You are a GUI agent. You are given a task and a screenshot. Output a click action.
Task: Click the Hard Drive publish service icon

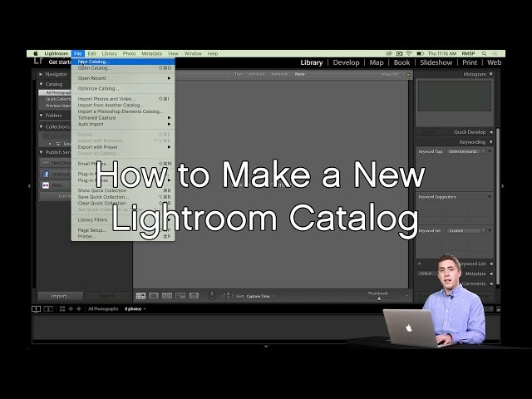coord(46,163)
